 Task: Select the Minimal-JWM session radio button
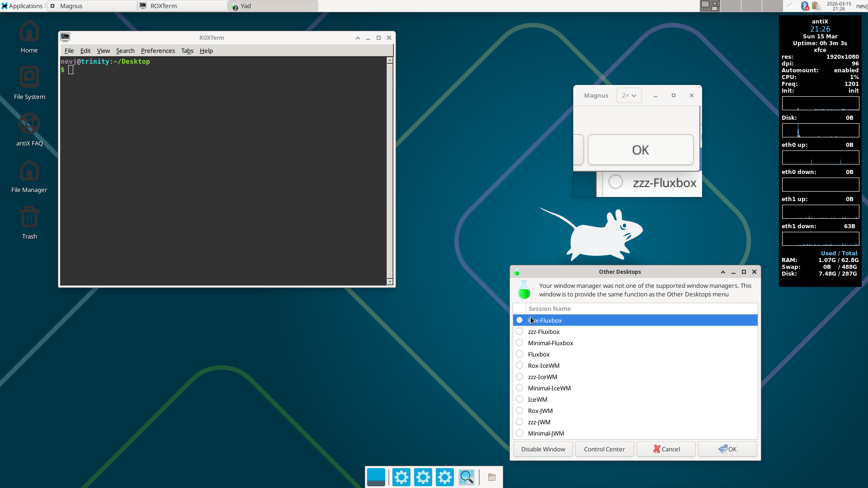(519, 433)
